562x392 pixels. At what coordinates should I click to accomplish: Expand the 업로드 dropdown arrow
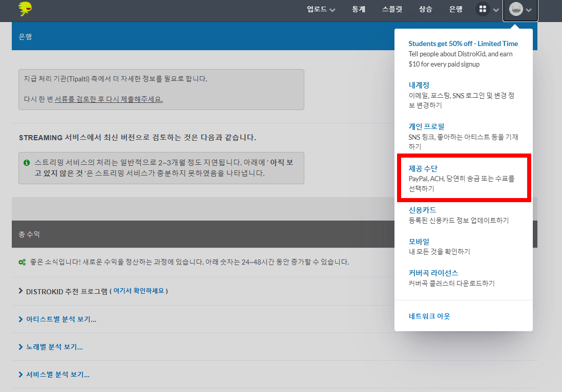click(332, 10)
